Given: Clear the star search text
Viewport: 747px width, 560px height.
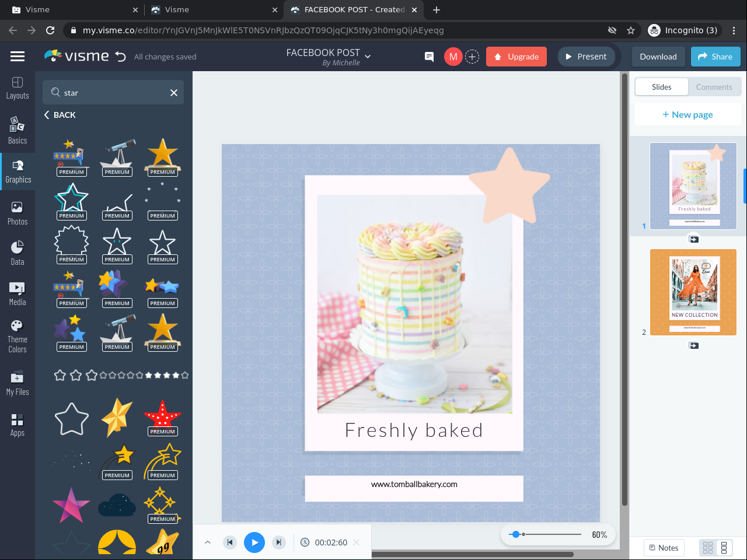Looking at the screenshot, I should point(174,93).
